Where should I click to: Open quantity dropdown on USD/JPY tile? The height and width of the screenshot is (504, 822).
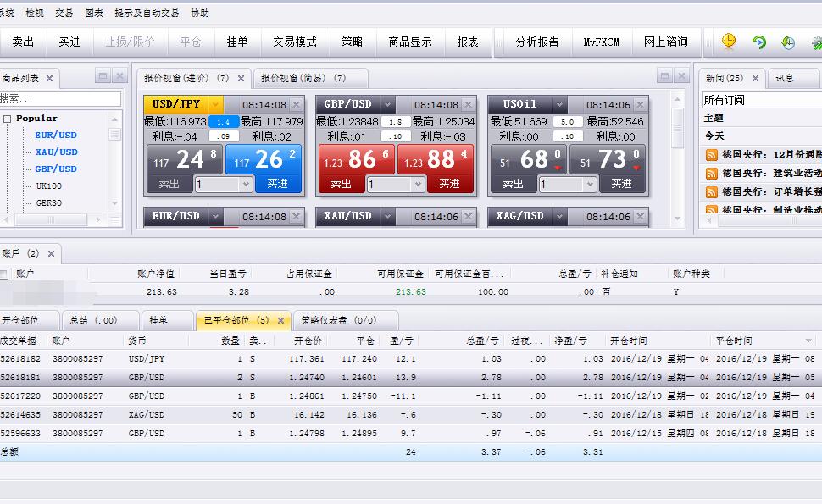[x=246, y=184]
